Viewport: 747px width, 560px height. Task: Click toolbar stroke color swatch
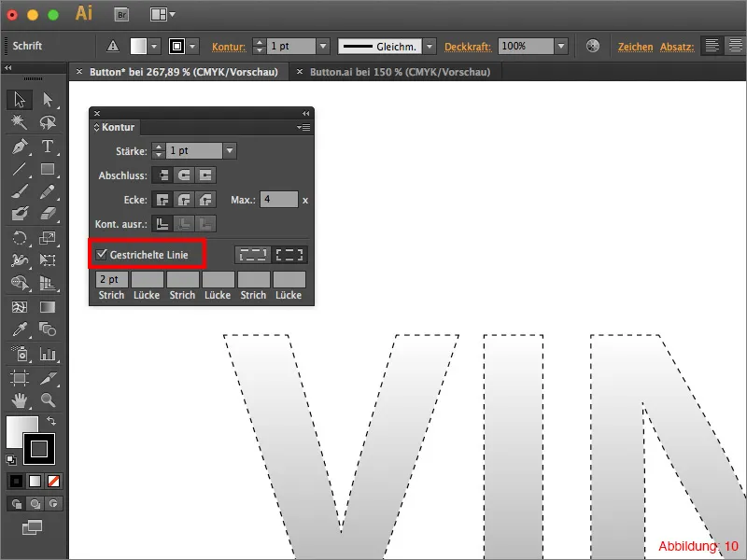tap(39, 449)
